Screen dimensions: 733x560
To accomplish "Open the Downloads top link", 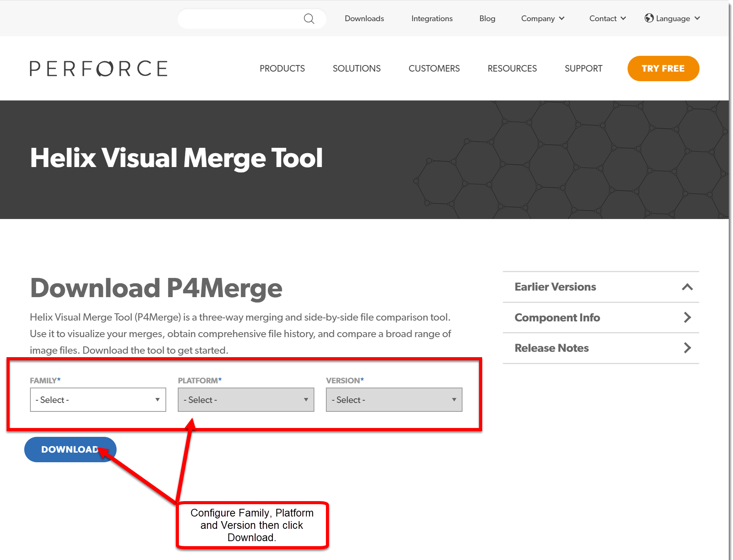I will click(x=364, y=18).
